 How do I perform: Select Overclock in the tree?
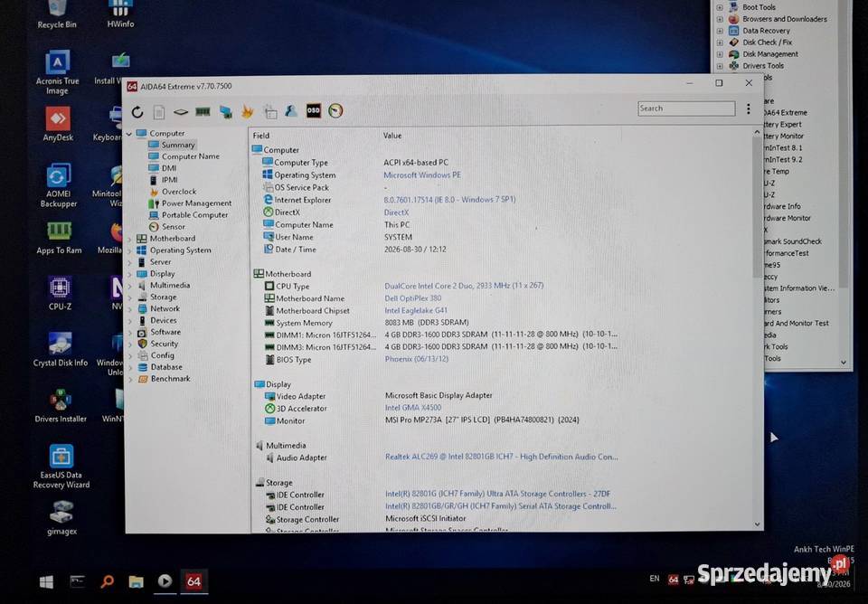click(x=179, y=192)
